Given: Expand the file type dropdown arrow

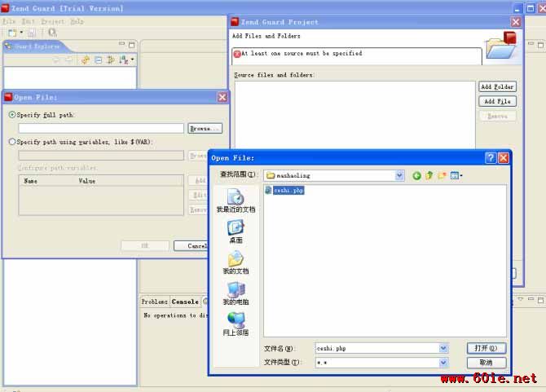Looking at the screenshot, I should click(443, 363).
